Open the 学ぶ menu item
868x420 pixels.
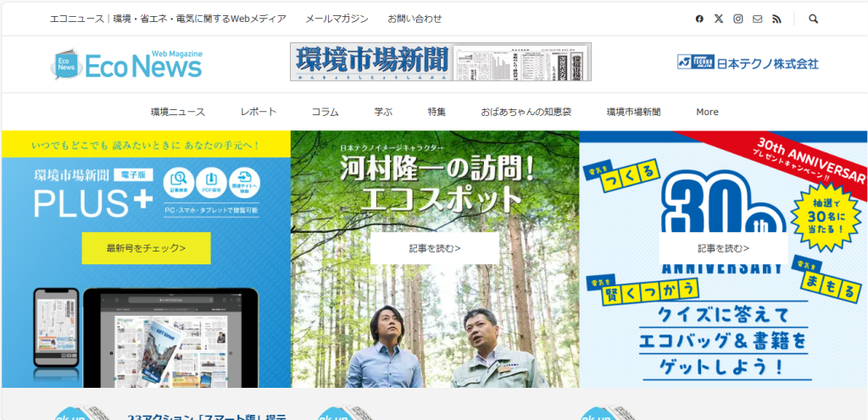click(x=383, y=112)
